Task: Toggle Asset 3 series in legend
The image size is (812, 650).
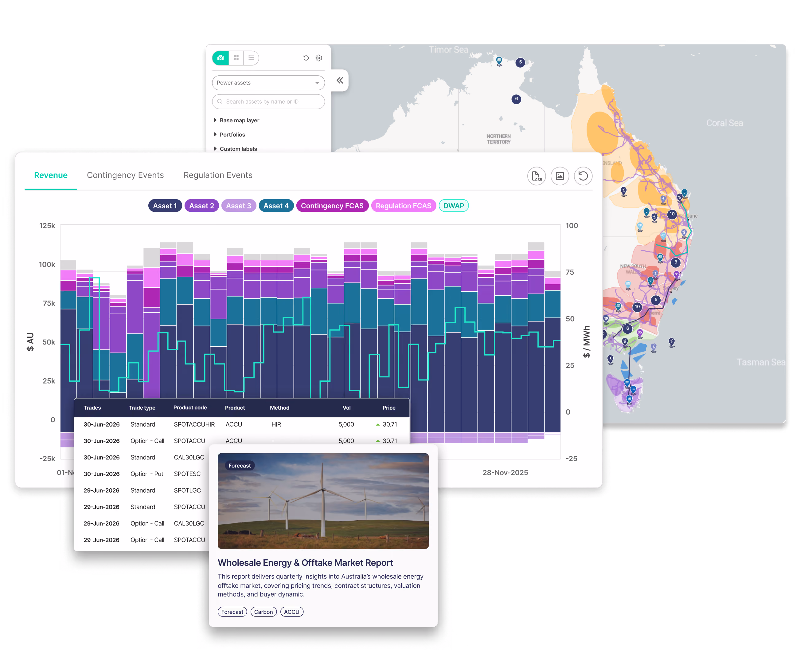Action: (238, 206)
